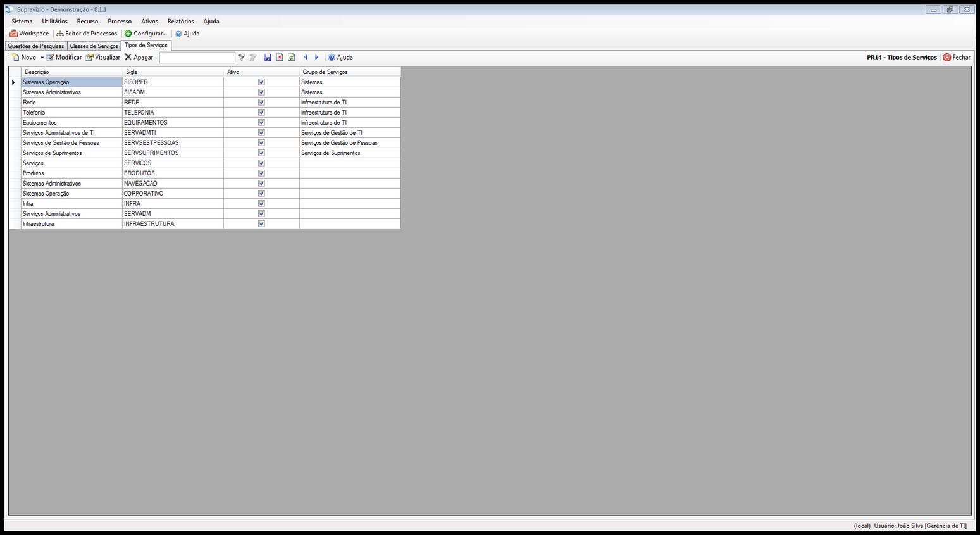Toggle Ativo checkbox for REDE row
Viewport: 980px width, 535px height.
(x=261, y=103)
